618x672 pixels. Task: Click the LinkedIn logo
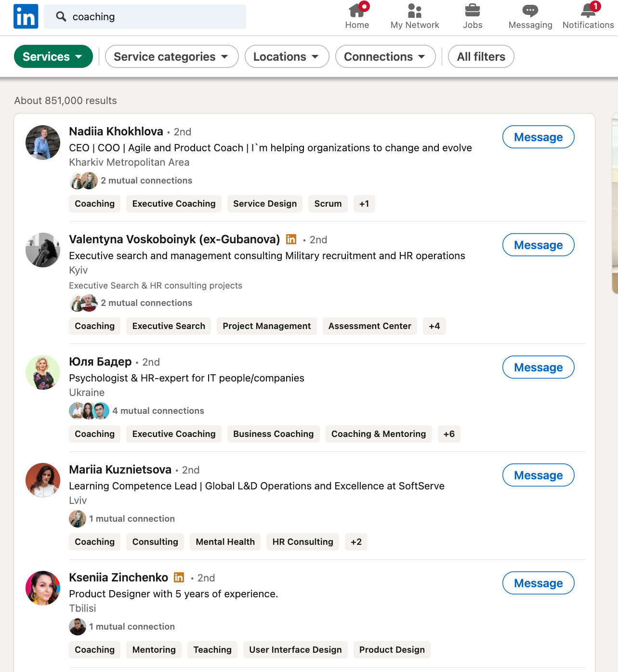pyautogui.click(x=26, y=16)
